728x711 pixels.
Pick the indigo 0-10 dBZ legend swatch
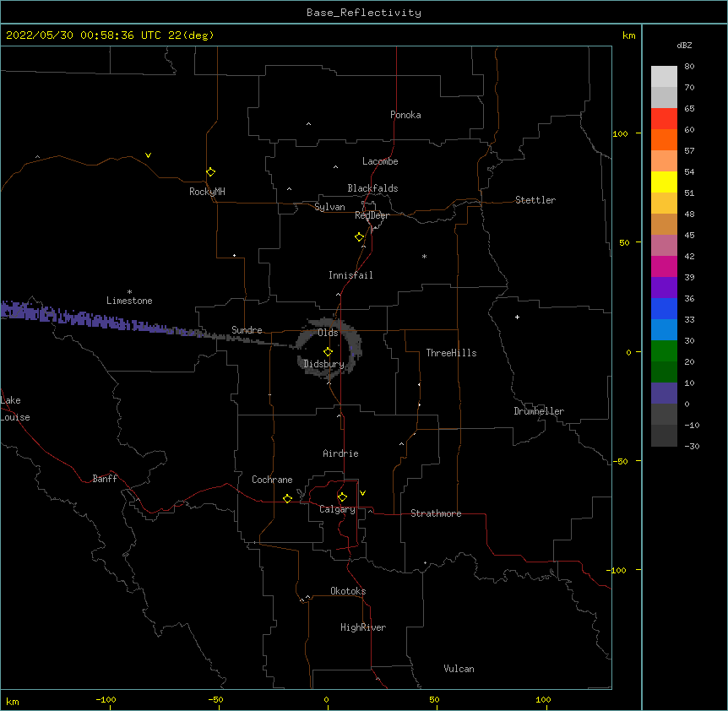click(x=664, y=393)
